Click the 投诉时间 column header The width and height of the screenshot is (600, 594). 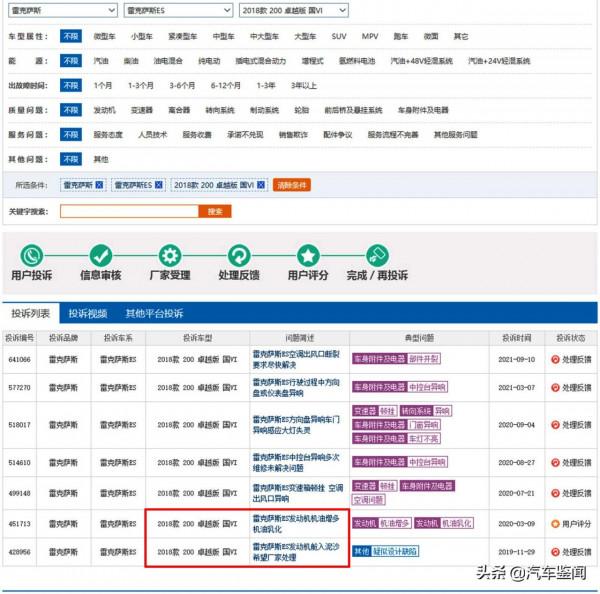pos(517,338)
